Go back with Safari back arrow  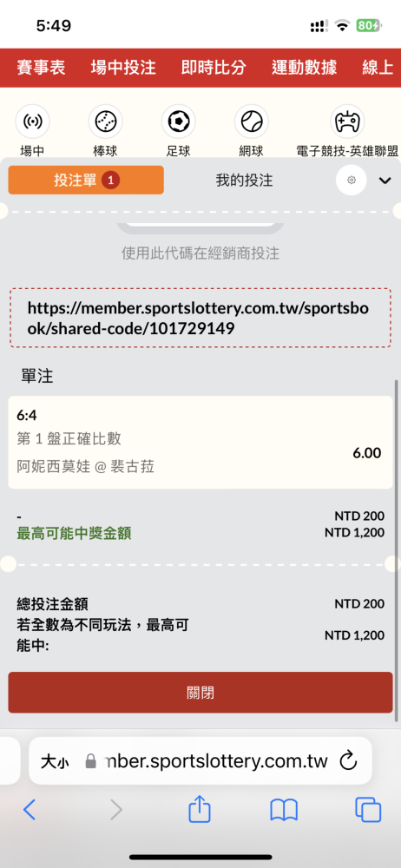[30, 811]
